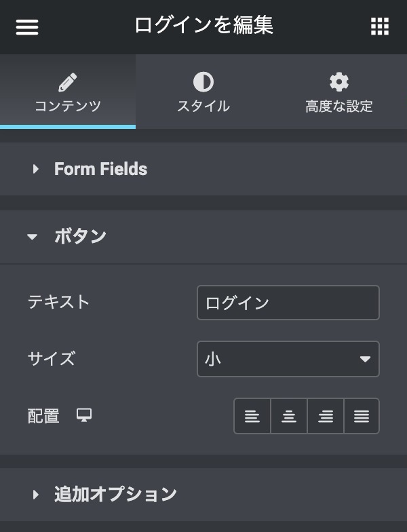The height and width of the screenshot is (532, 407).
Task: Open the hamburger menu
Action: [x=27, y=26]
